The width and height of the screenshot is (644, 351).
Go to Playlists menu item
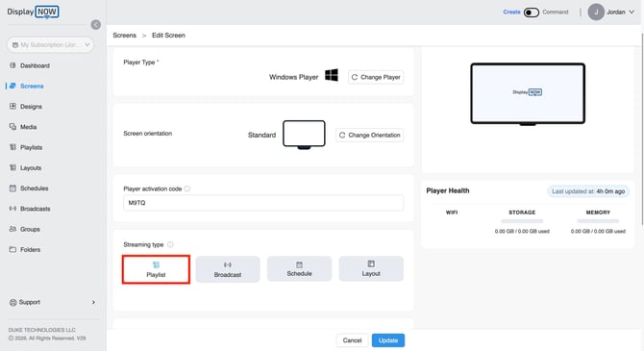[31, 147]
